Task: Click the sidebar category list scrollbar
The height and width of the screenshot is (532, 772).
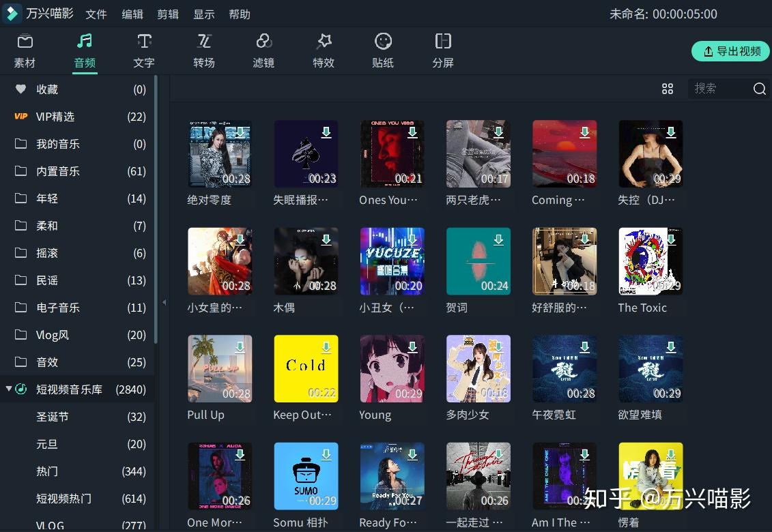Action: pyautogui.click(x=156, y=209)
